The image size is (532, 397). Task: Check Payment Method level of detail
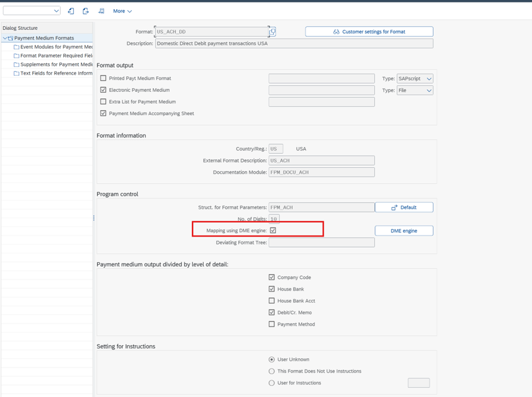pos(272,324)
